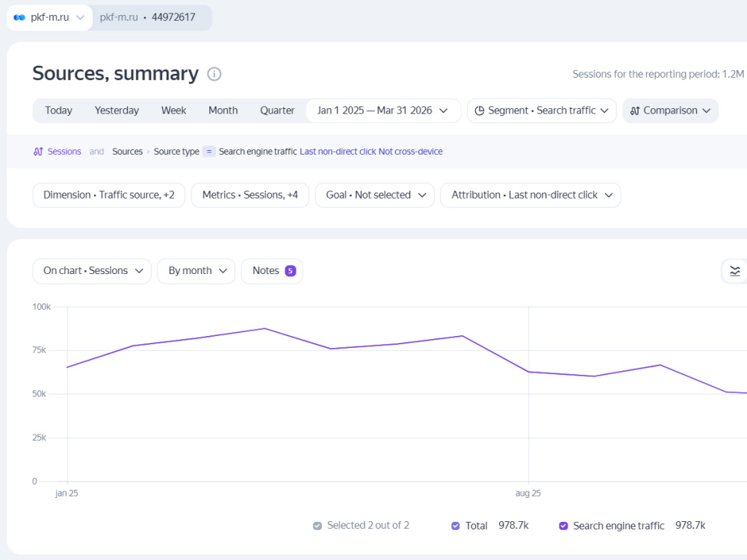Uncheck the Search engine traffic checkbox
747x560 pixels.
[563, 526]
